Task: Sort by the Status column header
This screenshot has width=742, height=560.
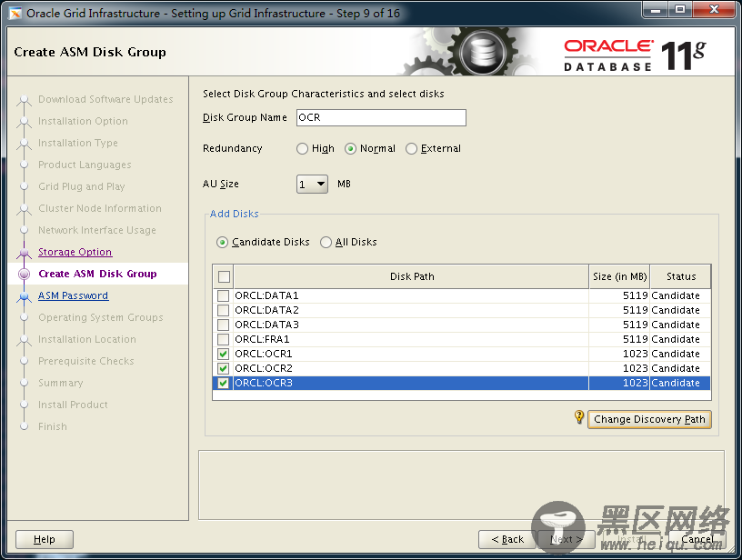Action: pos(681,276)
